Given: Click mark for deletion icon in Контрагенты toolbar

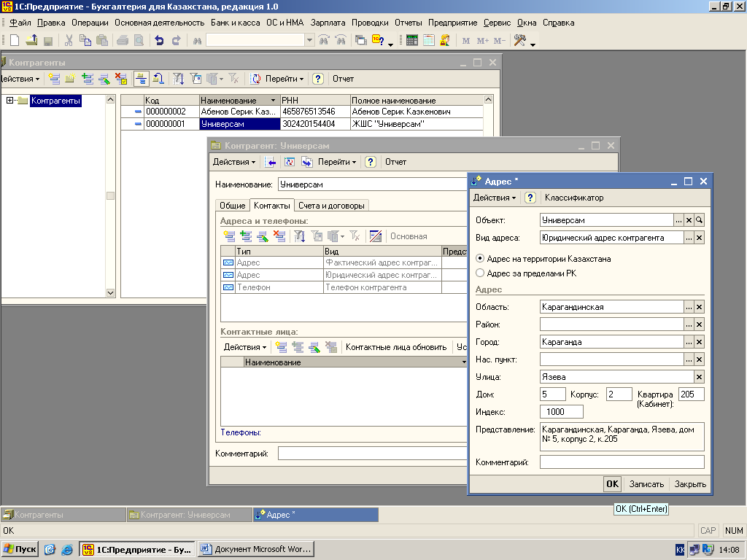Looking at the screenshot, I should pyautogui.click(x=121, y=79).
